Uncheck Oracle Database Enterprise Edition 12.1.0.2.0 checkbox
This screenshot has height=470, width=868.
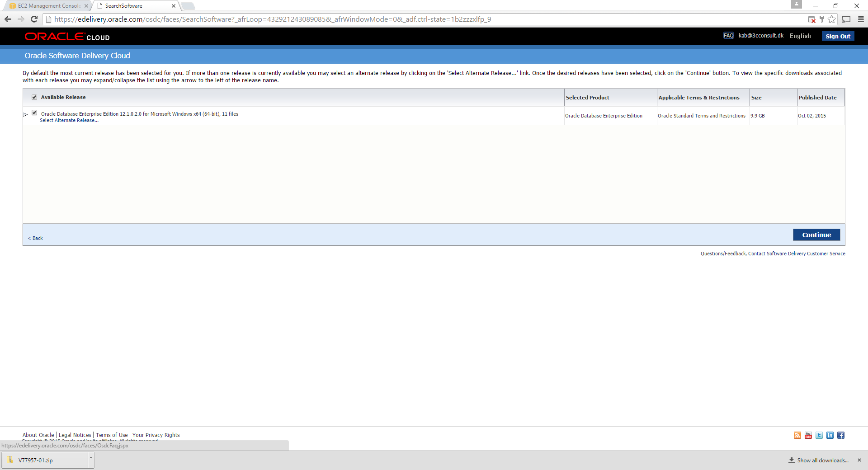tap(34, 113)
